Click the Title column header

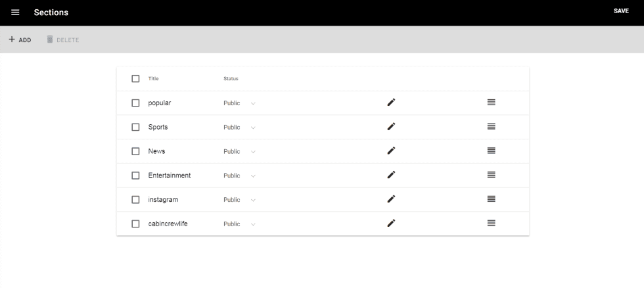tap(153, 79)
